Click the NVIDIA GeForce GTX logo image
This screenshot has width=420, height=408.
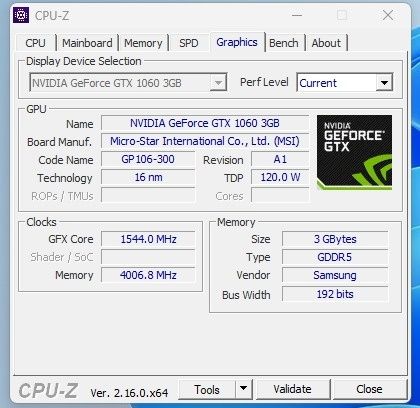(354, 153)
